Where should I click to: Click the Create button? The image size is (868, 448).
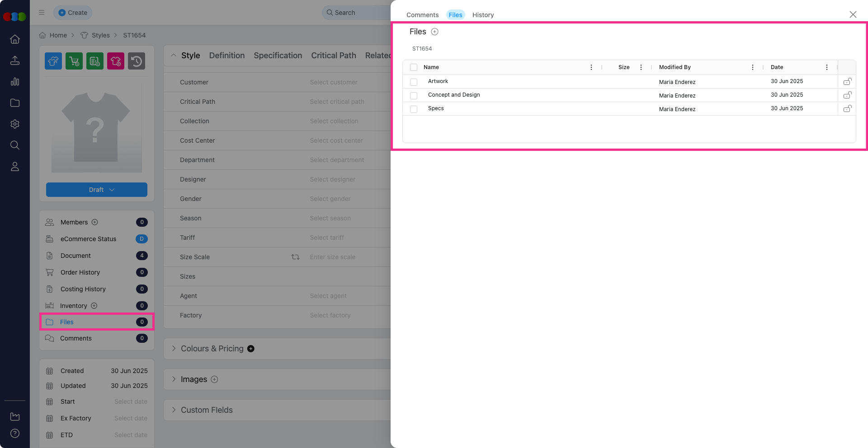(x=73, y=13)
